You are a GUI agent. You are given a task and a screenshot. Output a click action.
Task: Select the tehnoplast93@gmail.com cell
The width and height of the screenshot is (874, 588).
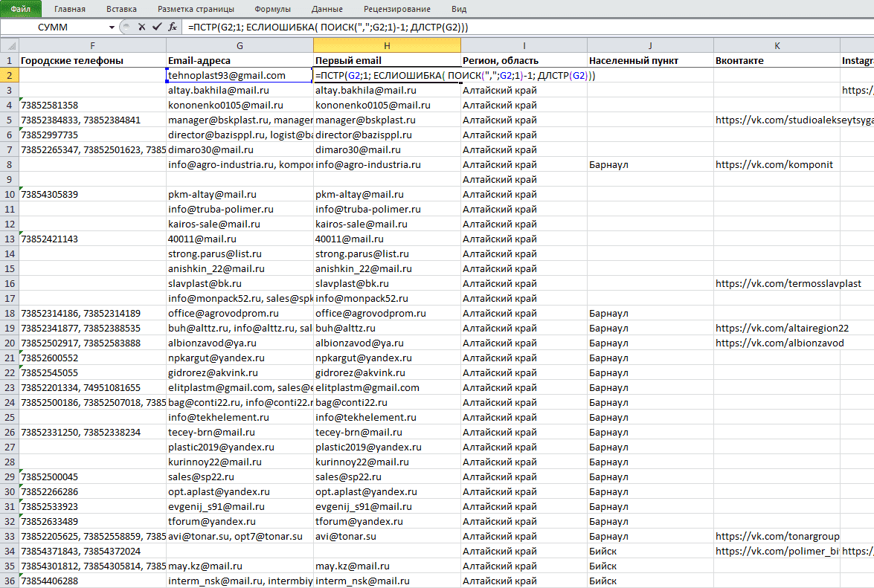(x=240, y=75)
